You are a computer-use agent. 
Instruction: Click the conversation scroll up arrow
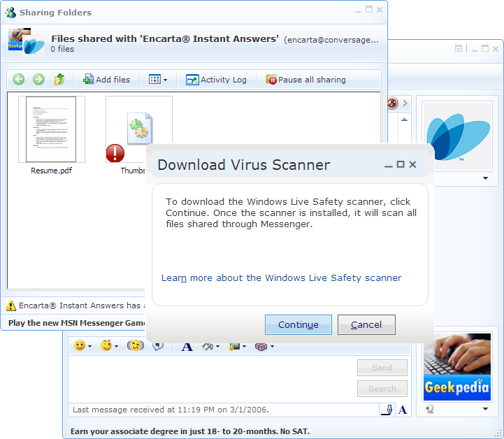click(404, 120)
